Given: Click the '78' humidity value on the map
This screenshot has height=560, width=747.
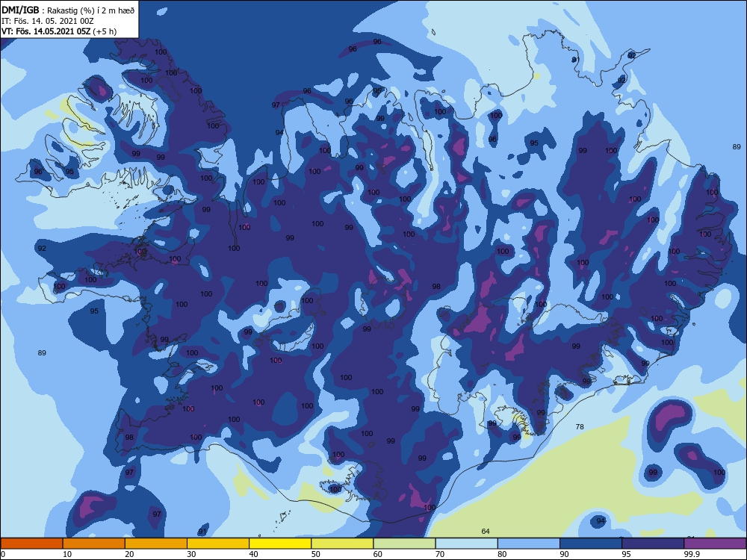Looking at the screenshot, I should click(580, 426).
